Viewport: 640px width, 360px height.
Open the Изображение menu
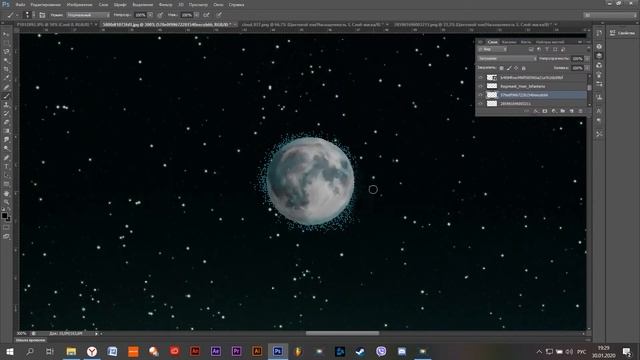click(79, 4)
